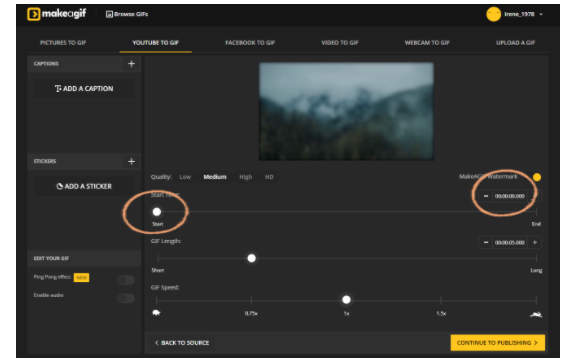This screenshot has height=360, width=576.
Task: Click the NEW badge beside Ping Pong effect
Action: (82, 278)
